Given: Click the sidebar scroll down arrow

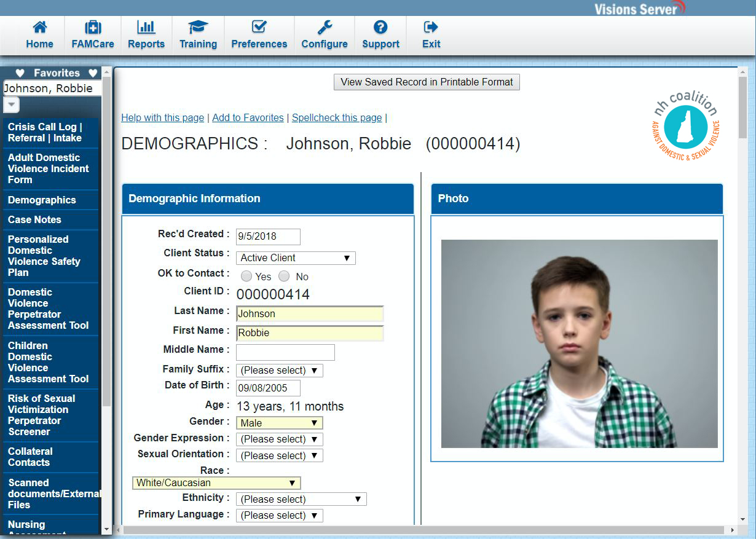Looking at the screenshot, I should 106,529.
